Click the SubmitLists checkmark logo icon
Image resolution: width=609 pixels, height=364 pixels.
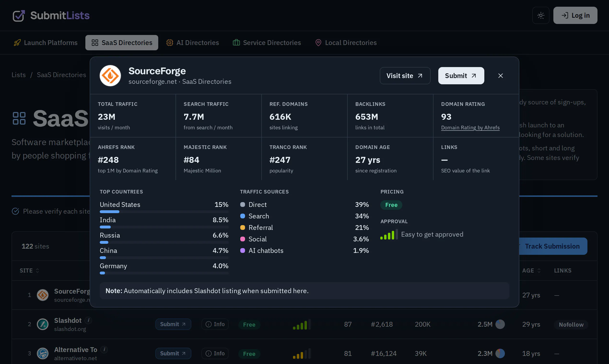point(19,16)
